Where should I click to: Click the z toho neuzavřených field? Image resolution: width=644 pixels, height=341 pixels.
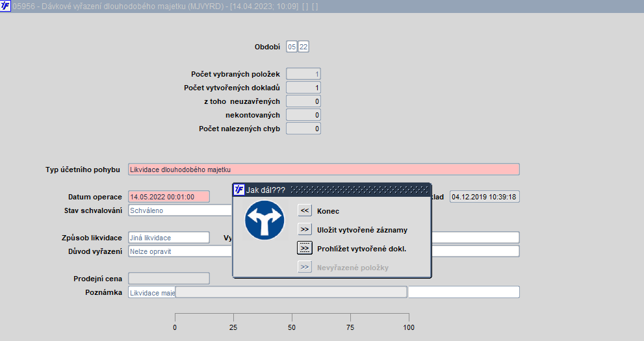(x=303, y=101)
